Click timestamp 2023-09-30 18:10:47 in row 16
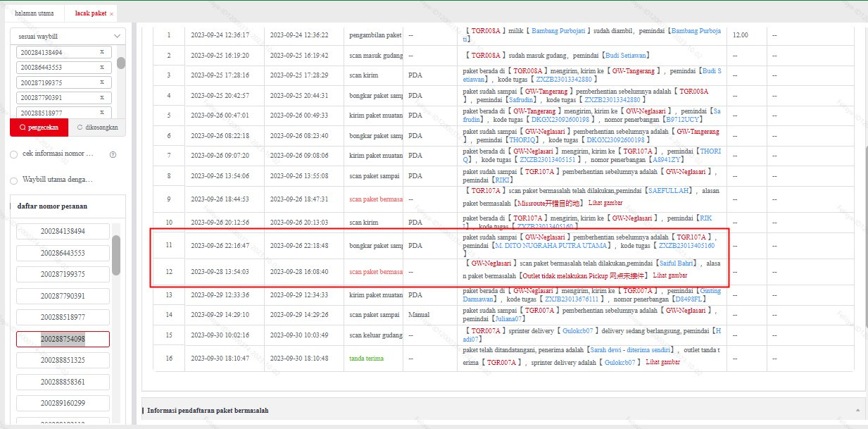The height and width of the screenshot is (429, 868). pyautogui.click(x=220, y=359)
